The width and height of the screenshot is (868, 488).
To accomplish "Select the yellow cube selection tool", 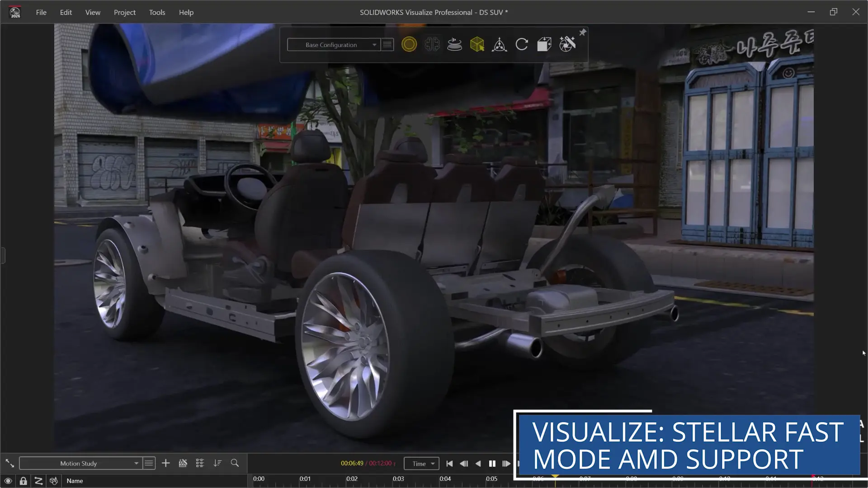I will click(477, 44).
